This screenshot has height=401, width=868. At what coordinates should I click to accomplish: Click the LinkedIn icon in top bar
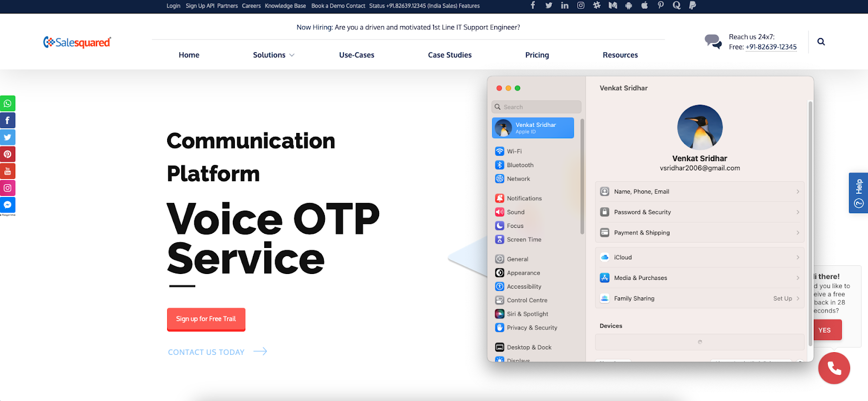[565, 5]
